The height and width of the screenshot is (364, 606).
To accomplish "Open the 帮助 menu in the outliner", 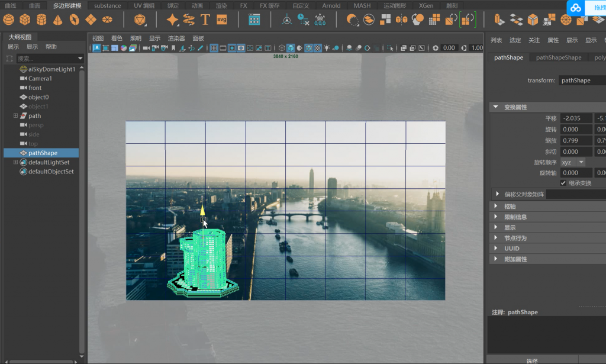I will tap(51, 47).
